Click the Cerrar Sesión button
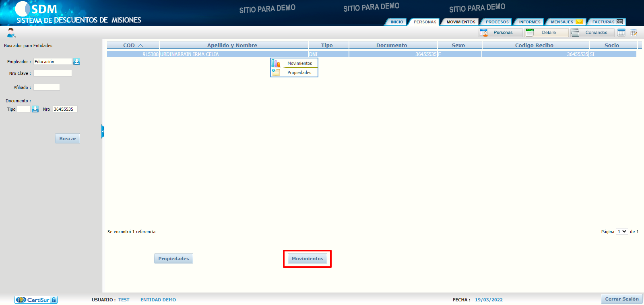The height and width of the screenshot is (305, 644). (x=622, y=299)
